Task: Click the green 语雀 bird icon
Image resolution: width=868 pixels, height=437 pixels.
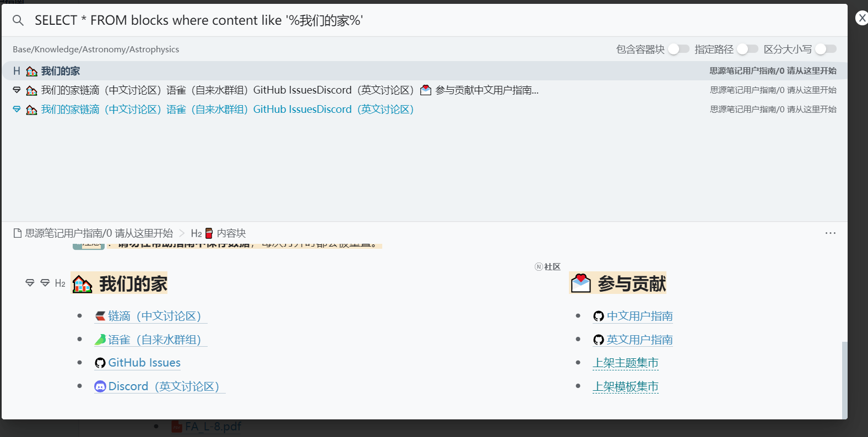Action: point(100,340)
